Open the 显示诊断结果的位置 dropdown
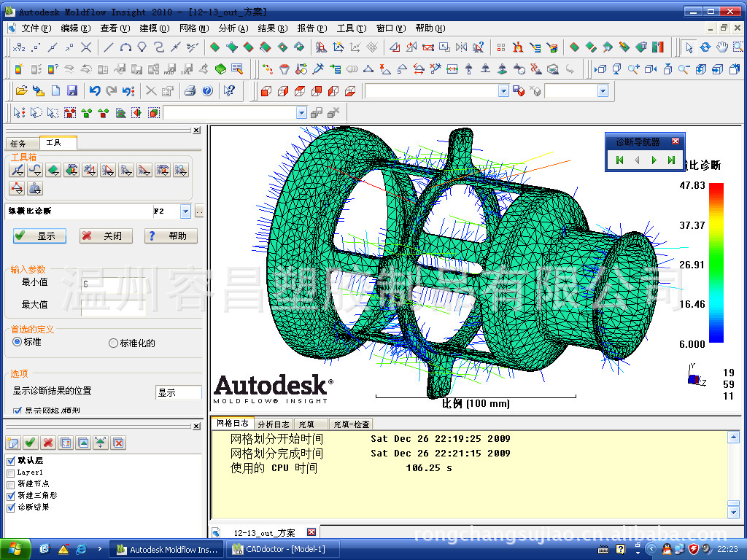 (x=179, y=392)
